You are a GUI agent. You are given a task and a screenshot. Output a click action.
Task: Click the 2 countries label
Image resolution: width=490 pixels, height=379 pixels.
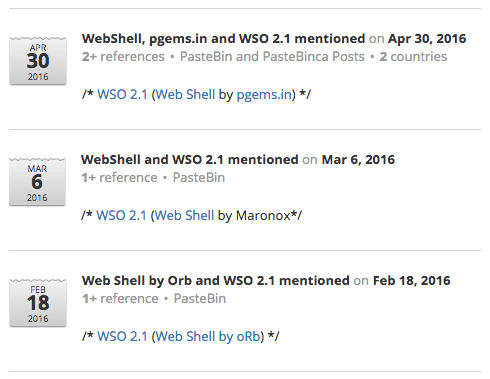point(413,57)
